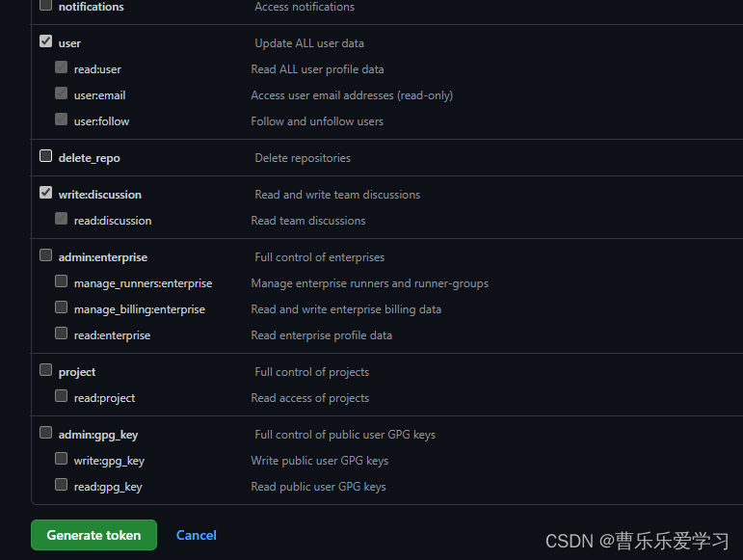Check the read:project checkbox
Viewport: 743px width, 560px height.
coord(61,396)
